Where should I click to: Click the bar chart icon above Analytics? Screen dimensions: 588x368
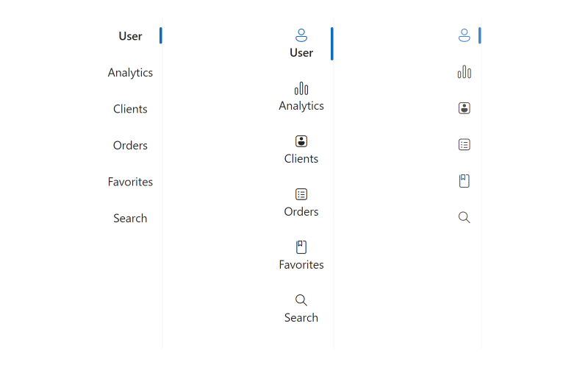(x=301, y=89)
